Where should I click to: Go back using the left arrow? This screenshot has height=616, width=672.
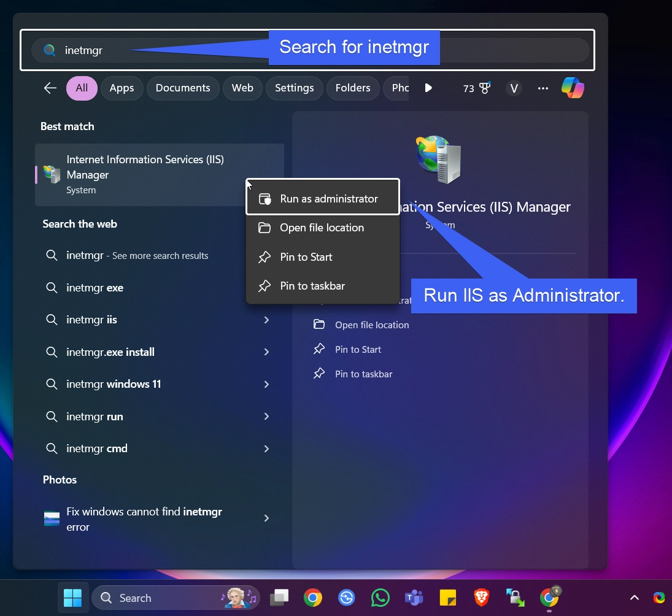point(50,88)
